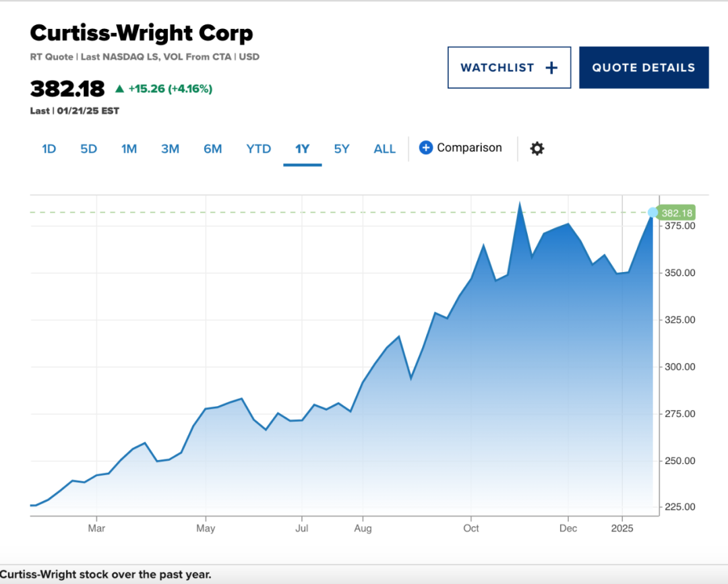Open chart settings gear icon

[x=537, y=148]
